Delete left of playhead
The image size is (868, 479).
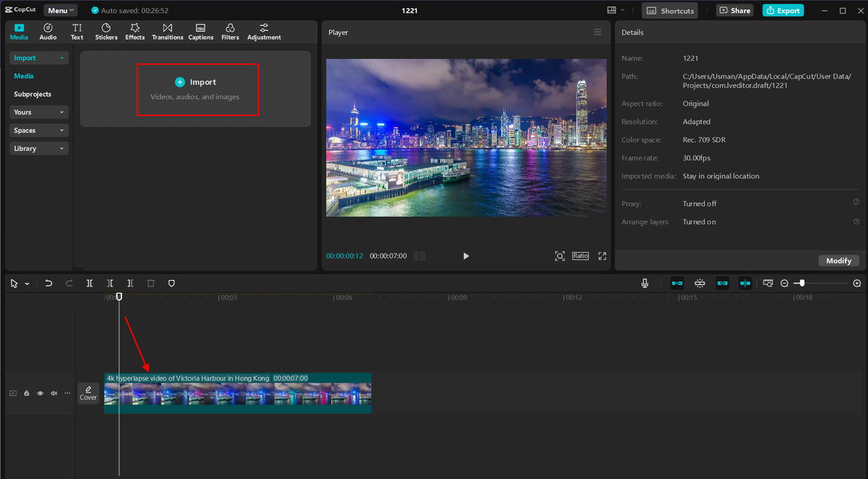[110, 283]
